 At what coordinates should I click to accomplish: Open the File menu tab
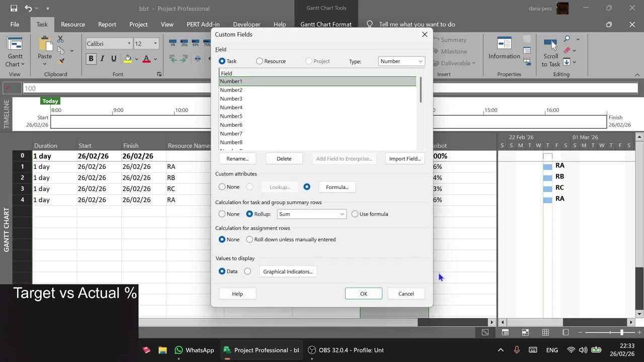pyautogui.click(x=15, y=24)
